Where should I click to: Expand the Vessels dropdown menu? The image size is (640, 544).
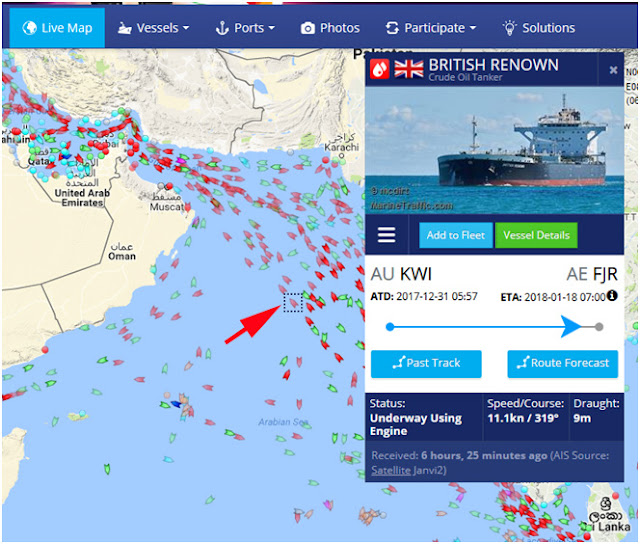tap(153, 28)
